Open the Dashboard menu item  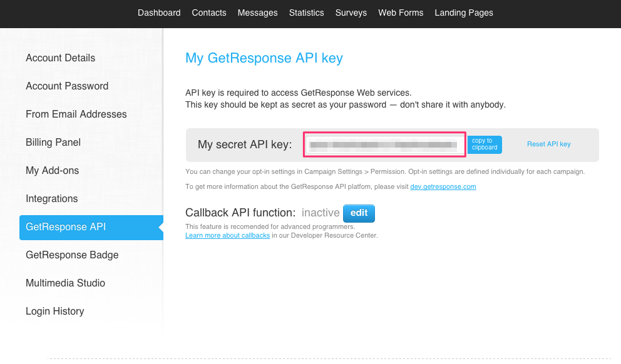click(x=159, y=13)
